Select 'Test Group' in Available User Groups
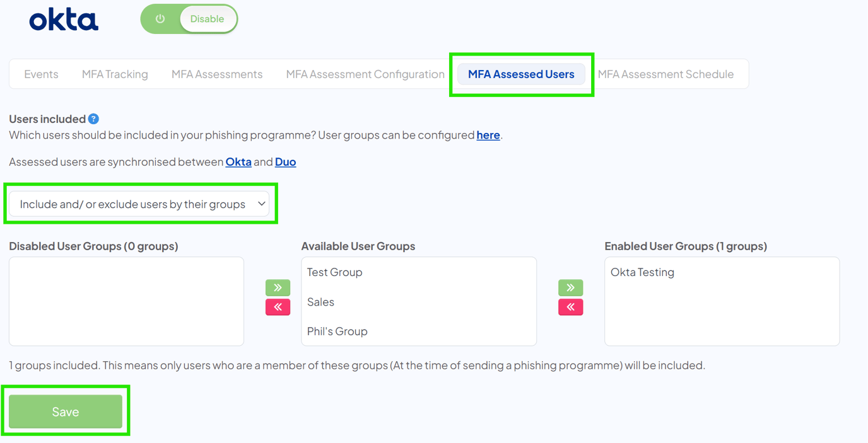 [334, 272]
